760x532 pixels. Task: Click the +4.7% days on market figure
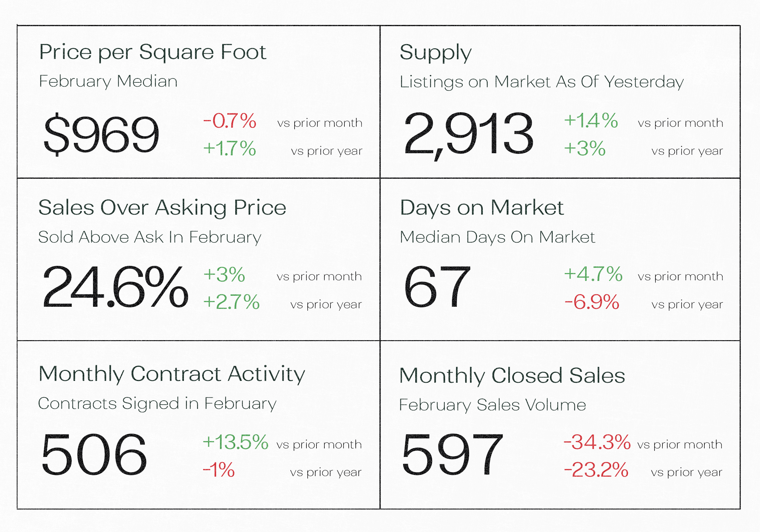click(593, 274)
